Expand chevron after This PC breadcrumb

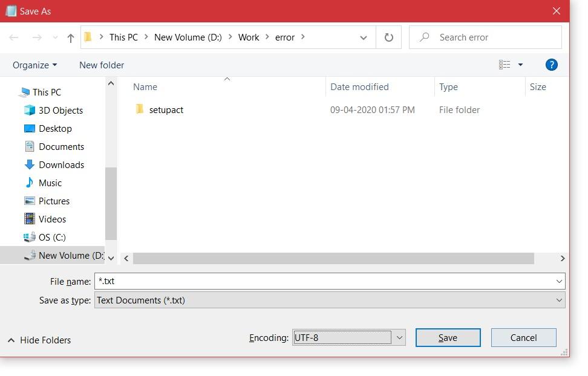point(146,37)
